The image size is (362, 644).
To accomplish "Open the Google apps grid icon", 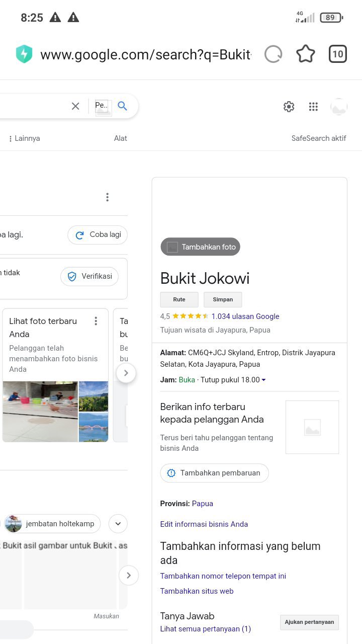I will (x=313, y=107).
